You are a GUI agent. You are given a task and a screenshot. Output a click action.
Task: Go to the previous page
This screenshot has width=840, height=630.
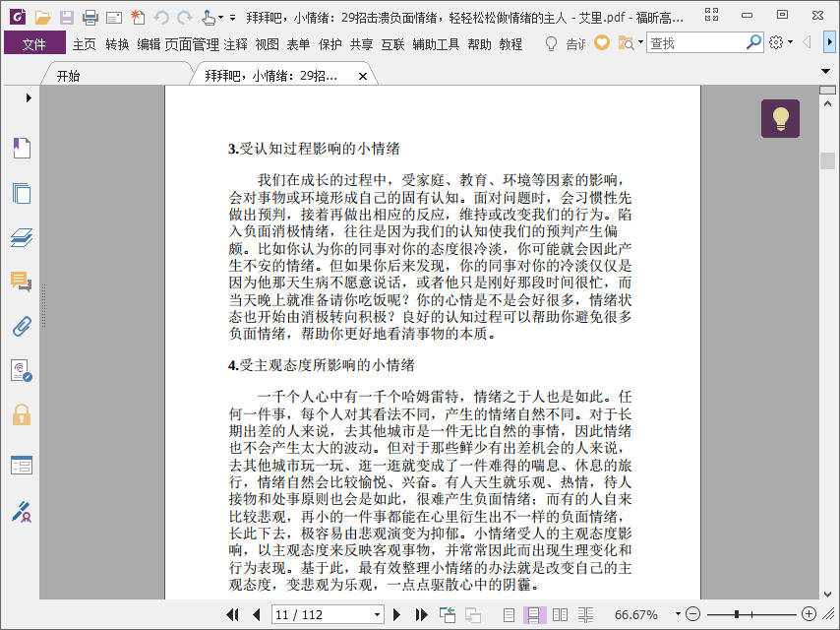[x=257, y=614]
